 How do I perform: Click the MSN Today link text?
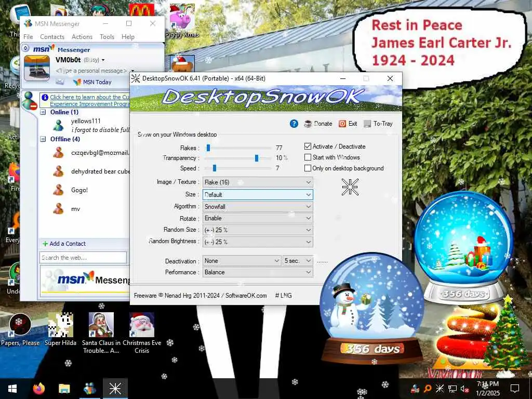click(x=97, y=82)
